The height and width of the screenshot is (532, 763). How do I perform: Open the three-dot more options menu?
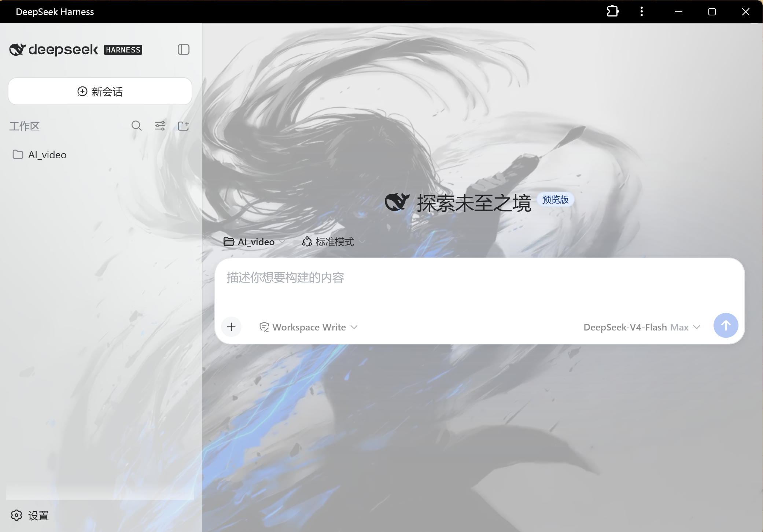click(x=641, y=11)
